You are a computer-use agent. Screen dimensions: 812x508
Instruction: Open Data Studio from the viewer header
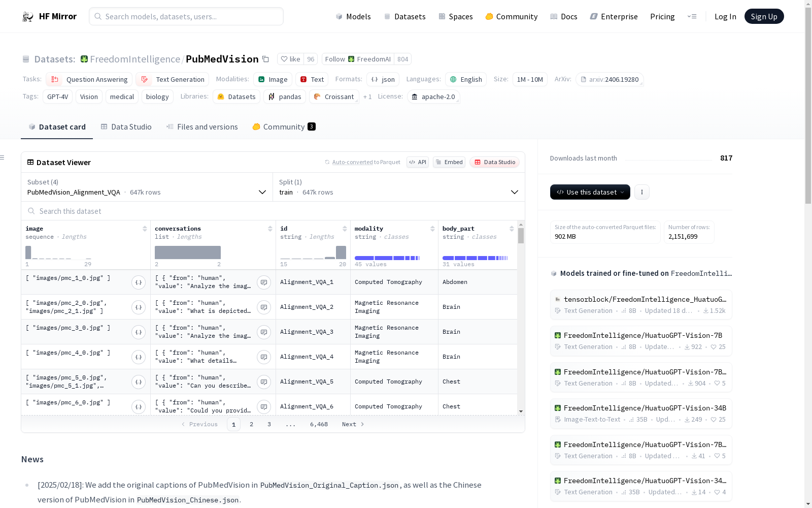tap(495, 162)
